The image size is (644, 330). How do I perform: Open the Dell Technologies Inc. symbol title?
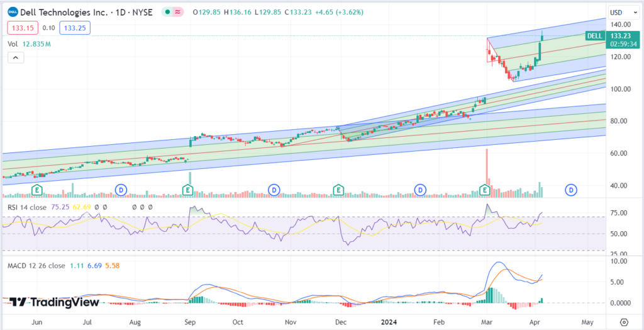(86, 12)
